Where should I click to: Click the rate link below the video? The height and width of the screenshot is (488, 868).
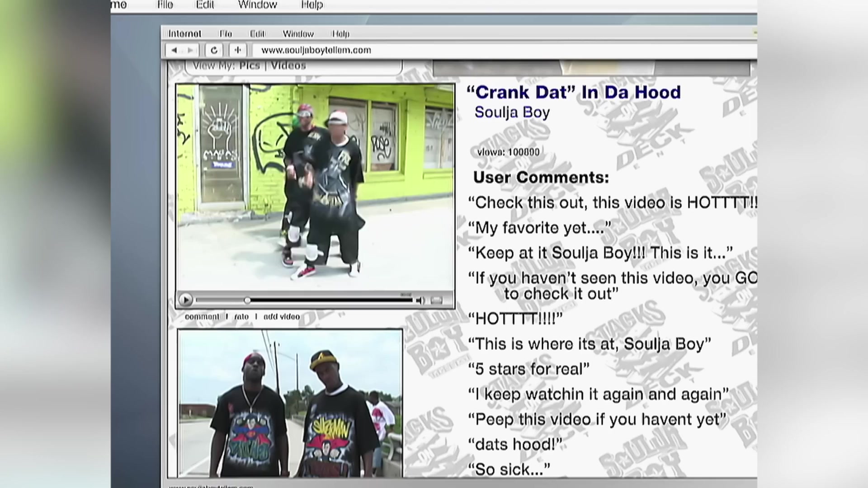point(241,317)
